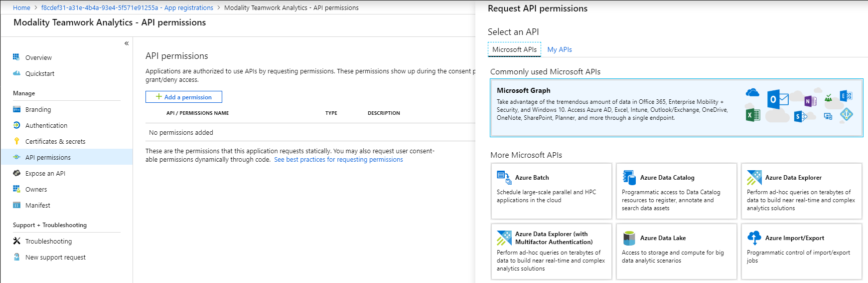
Task: Switch to the Microsoft APIs tab
Action: [514, 49]
